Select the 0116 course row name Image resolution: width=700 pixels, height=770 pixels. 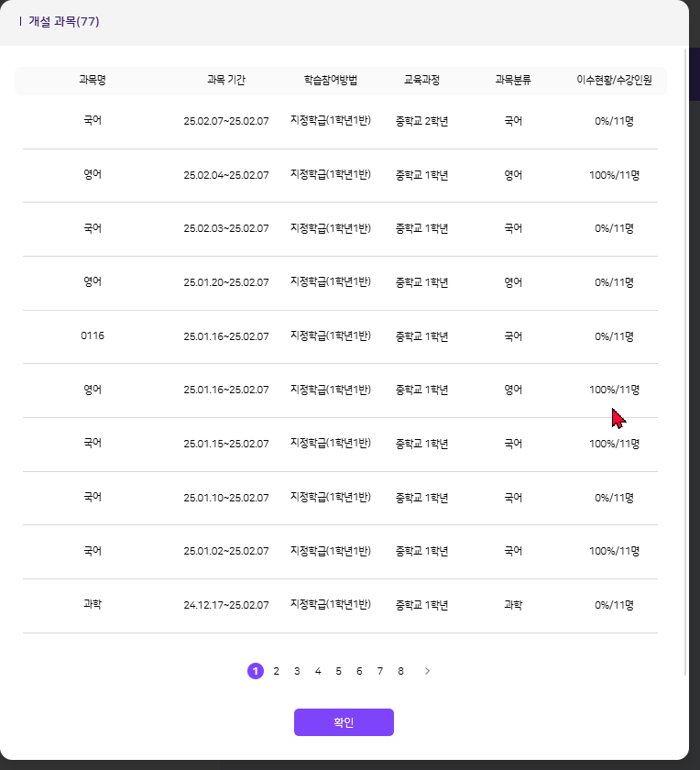click(93, 335)
